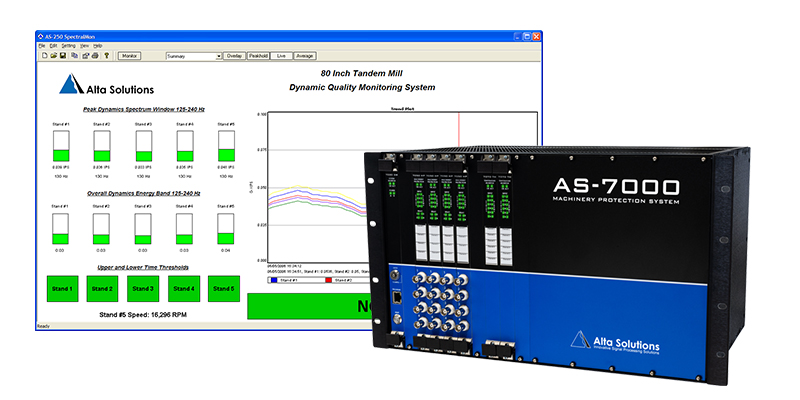
Task: Click the '0.04' overall value under Stand #5
Action: pyautogui.click(x=226, y=251)
